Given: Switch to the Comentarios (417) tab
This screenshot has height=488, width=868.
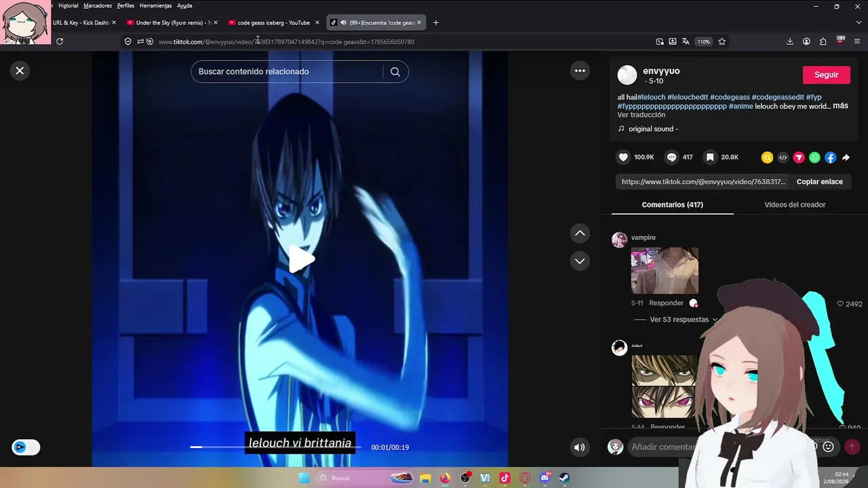Looking at the screenshot, I should [672, 205].
